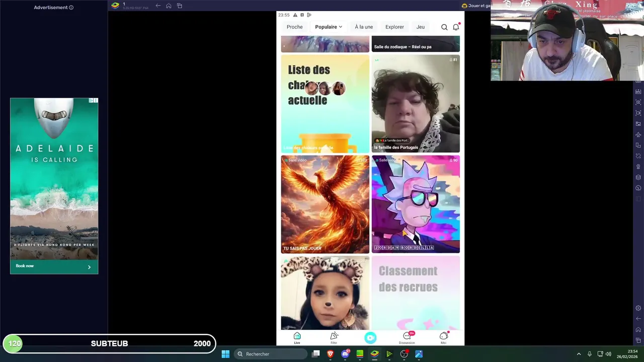The height and width of the screenshot is (362, 644).
Task: Open Discord from taskbar
Action: click(345, 354)
